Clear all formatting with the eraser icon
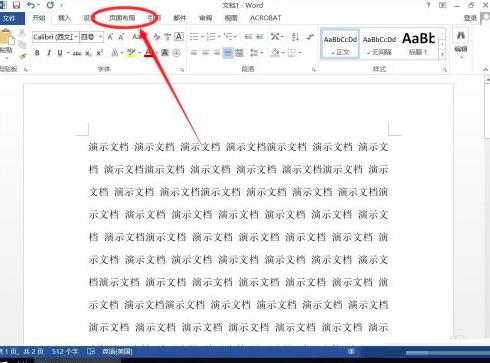 coord(157,37)
